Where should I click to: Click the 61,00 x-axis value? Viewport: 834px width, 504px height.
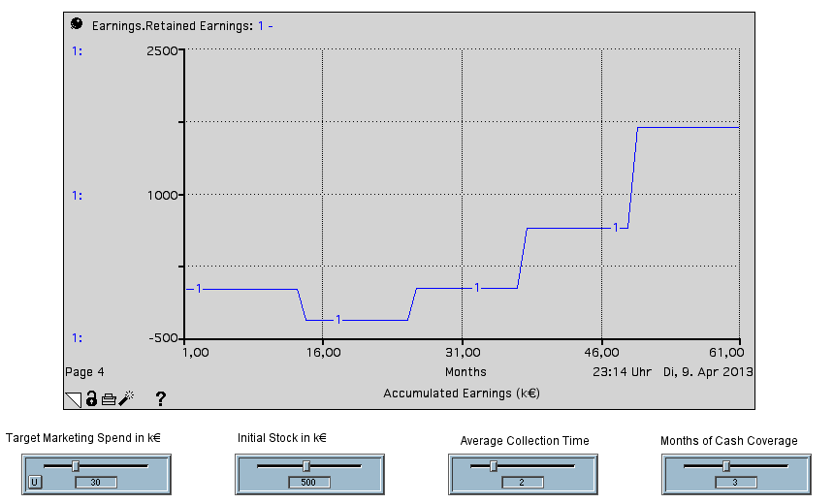tap(726, 353)
